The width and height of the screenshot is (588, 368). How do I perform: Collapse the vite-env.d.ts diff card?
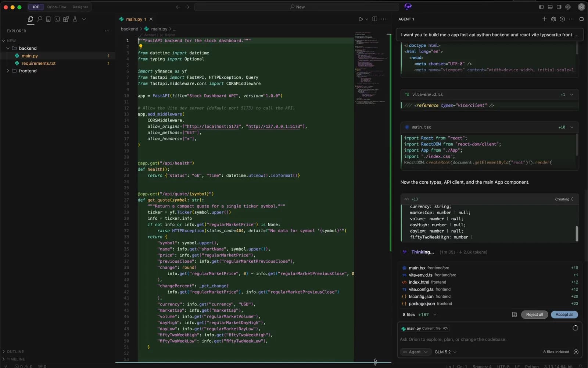571,95
